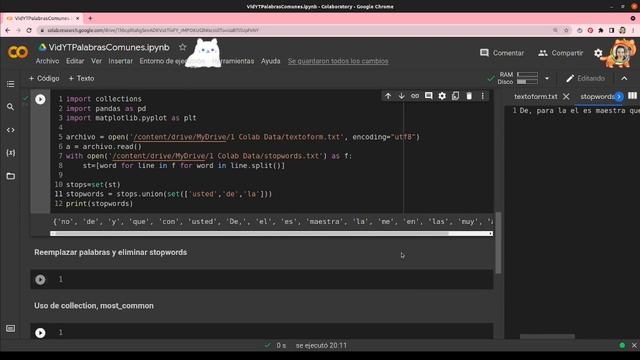Open Se guardaron todos los cambios link

[x=338, y=61]
